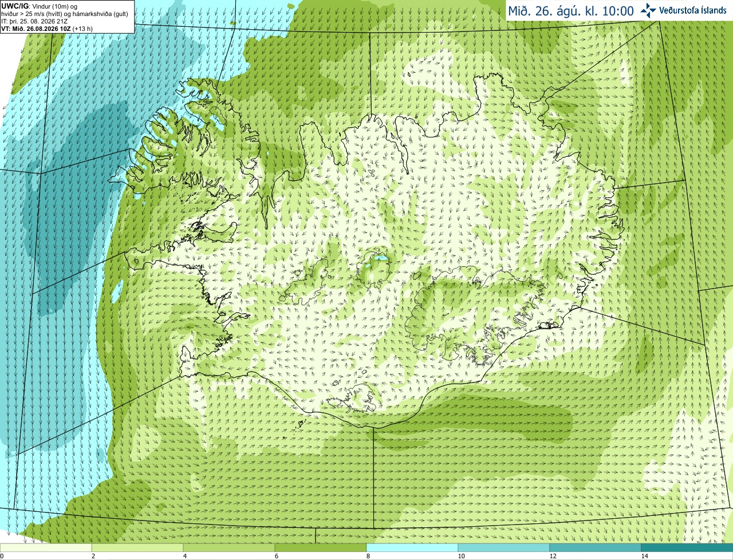Click the legend tick label 8

(x=368, y=556)
